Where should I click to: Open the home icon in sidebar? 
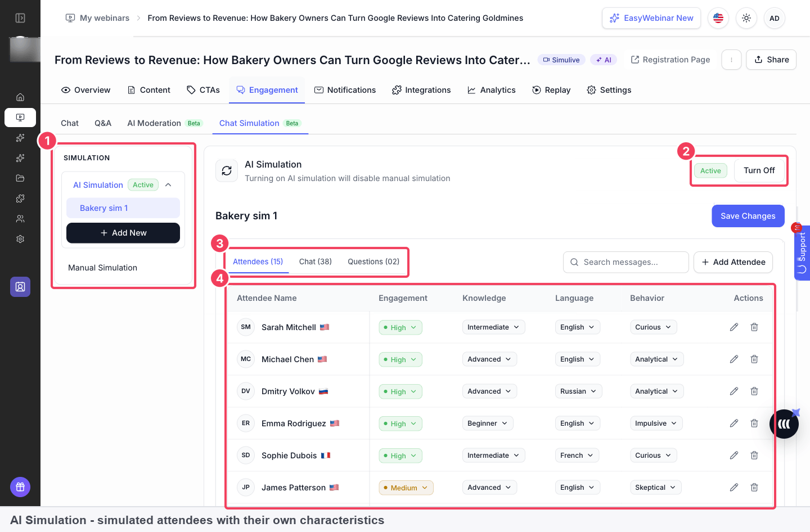pos(20,97)
